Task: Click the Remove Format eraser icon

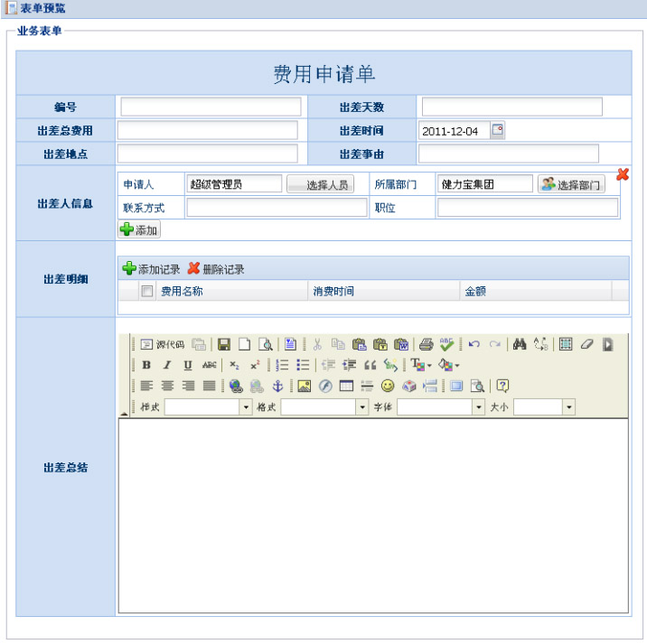Action: (x=586, y=344)
